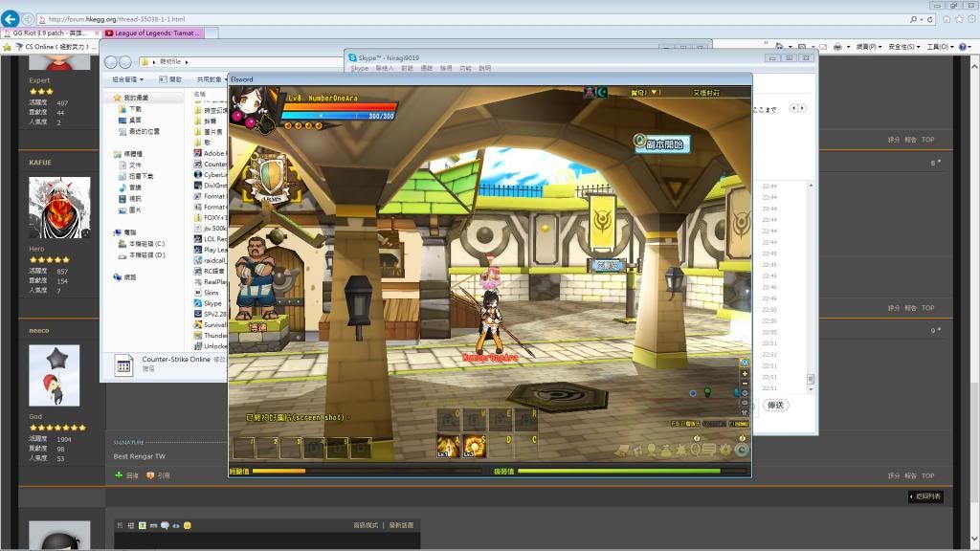Click 引用 quote link under neaco's post
The height and width of the screenshot is (551, 980).
coord(158,475)
